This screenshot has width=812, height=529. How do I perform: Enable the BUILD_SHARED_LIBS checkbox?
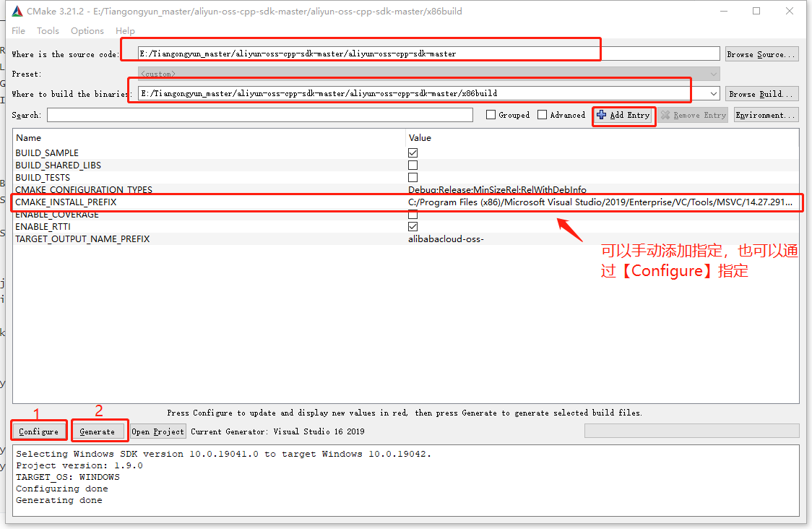[413, 165]
